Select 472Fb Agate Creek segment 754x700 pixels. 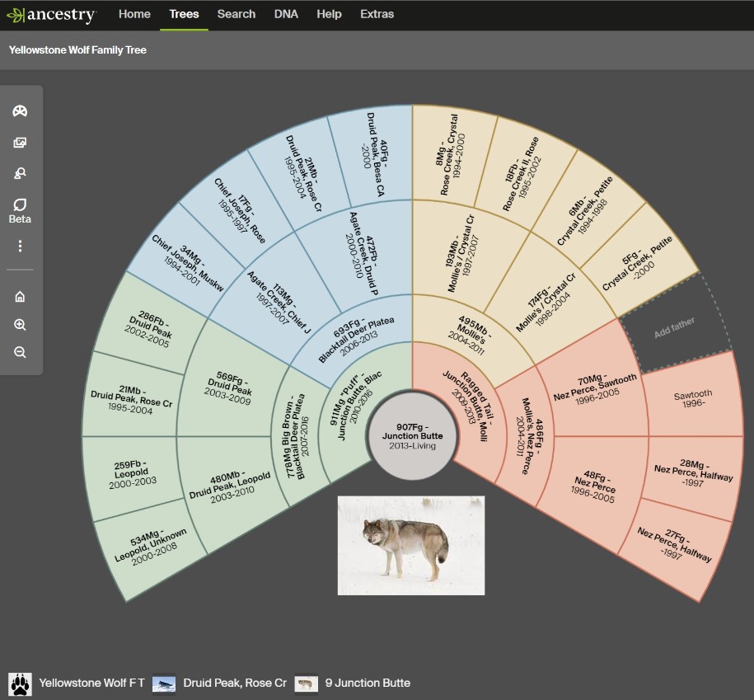363,251
